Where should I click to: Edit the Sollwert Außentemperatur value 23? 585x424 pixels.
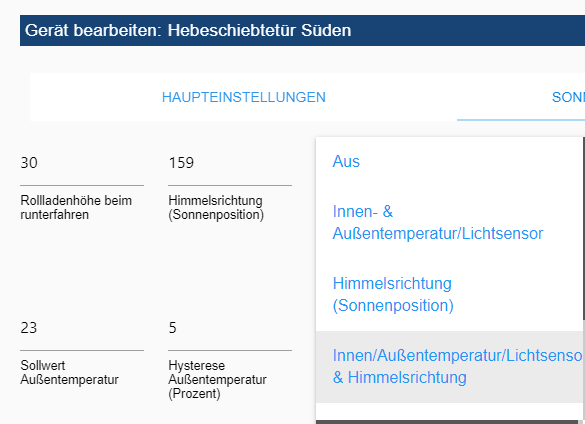tap(82, 328)
